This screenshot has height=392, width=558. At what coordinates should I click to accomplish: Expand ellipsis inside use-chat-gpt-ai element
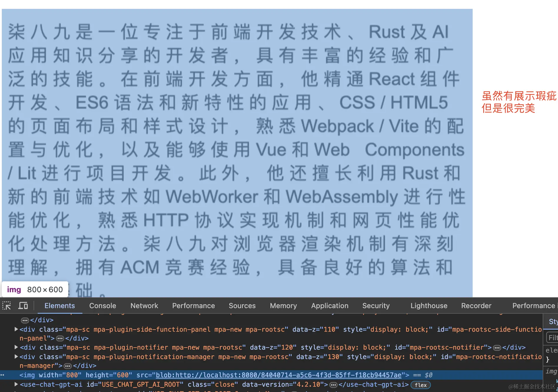[x=333, y=385]
